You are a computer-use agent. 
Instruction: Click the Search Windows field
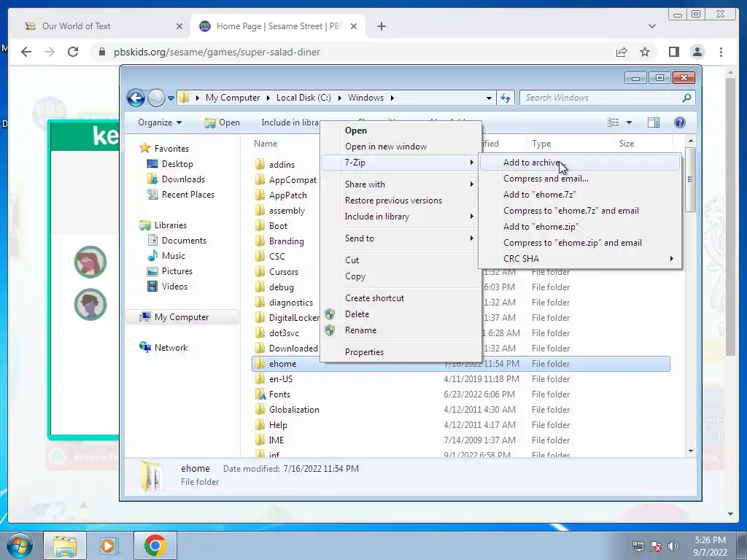coord(607,98)
